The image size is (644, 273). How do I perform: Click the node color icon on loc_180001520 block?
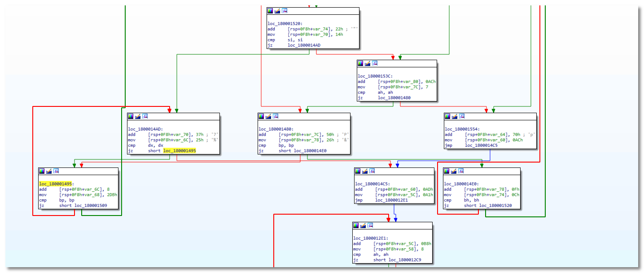270,11
